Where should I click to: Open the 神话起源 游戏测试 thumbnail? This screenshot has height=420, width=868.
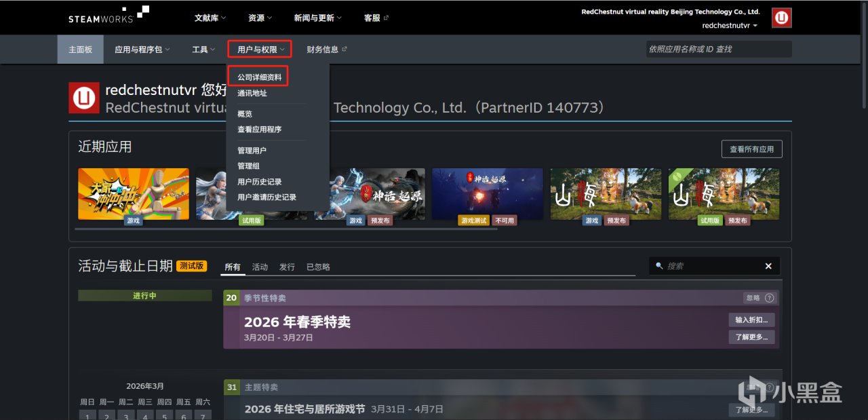(x=488, y=193)
